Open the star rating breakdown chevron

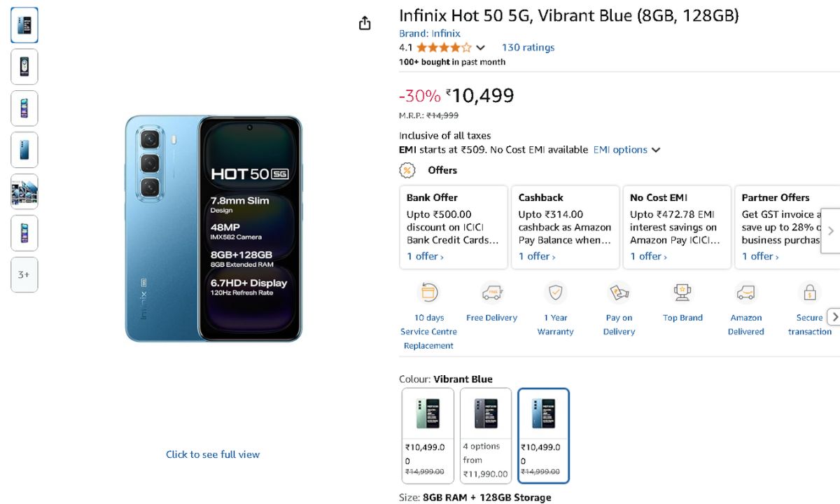480,48
